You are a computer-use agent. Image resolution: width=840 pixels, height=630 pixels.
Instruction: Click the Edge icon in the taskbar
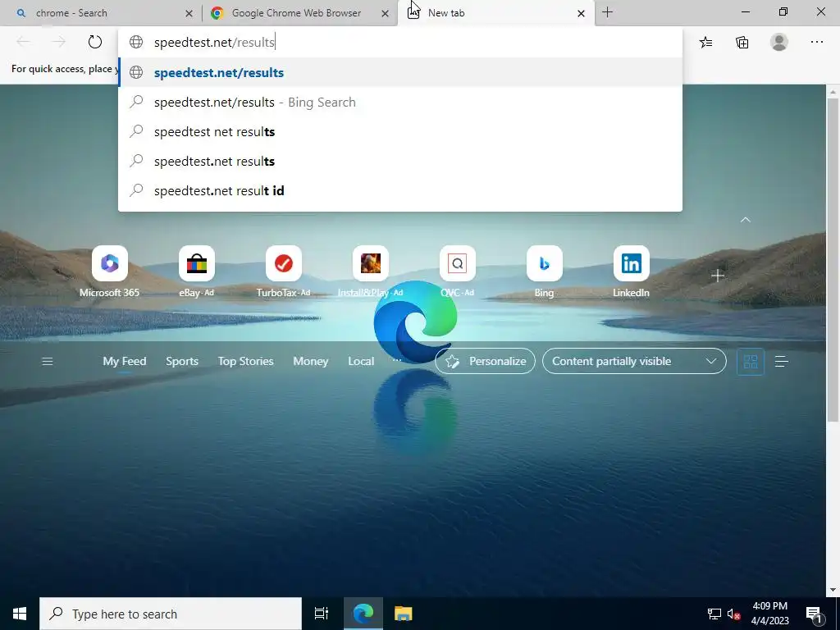point(363,614)
